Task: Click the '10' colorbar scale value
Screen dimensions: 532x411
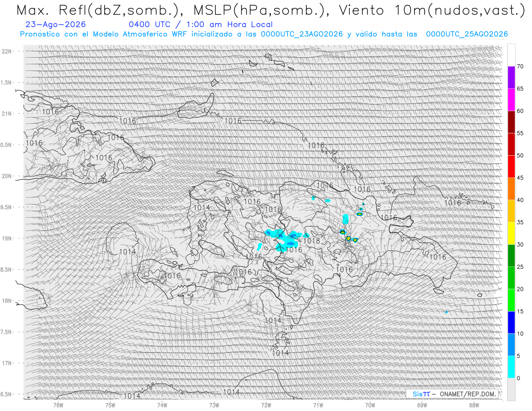Action: pyautogui.click(x=520, y=333)
